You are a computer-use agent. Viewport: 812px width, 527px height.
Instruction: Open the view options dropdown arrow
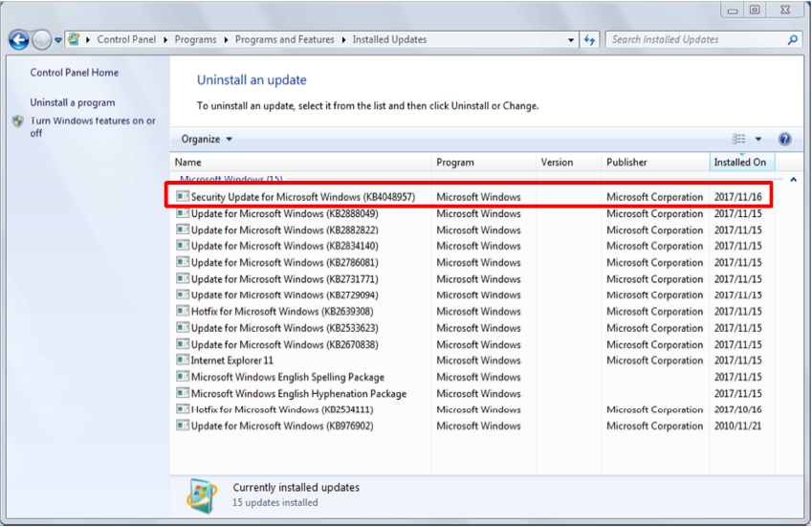(x=757, y=139)
